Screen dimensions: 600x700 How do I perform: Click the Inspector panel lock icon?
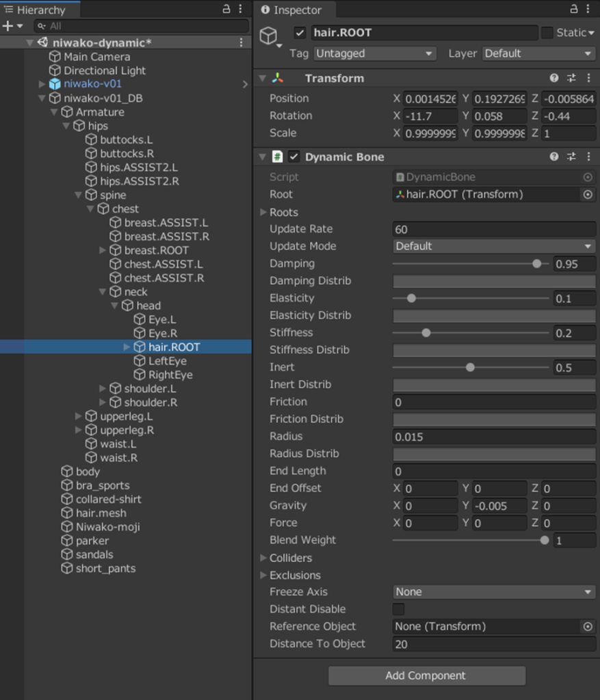[575, 10]
